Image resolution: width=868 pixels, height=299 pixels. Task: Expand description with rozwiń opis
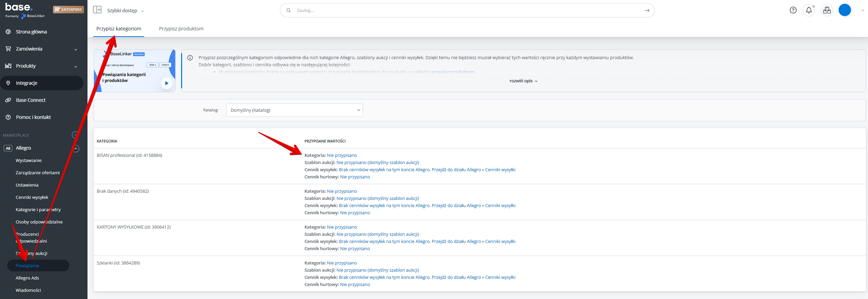point(523,81)
